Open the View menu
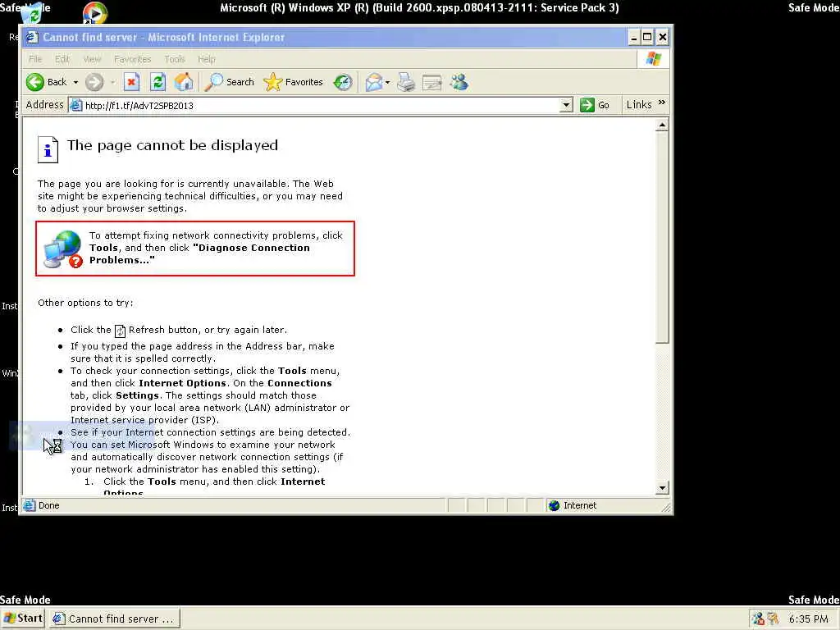The height and width of the screenshot is (630, 840). [92, 59]
